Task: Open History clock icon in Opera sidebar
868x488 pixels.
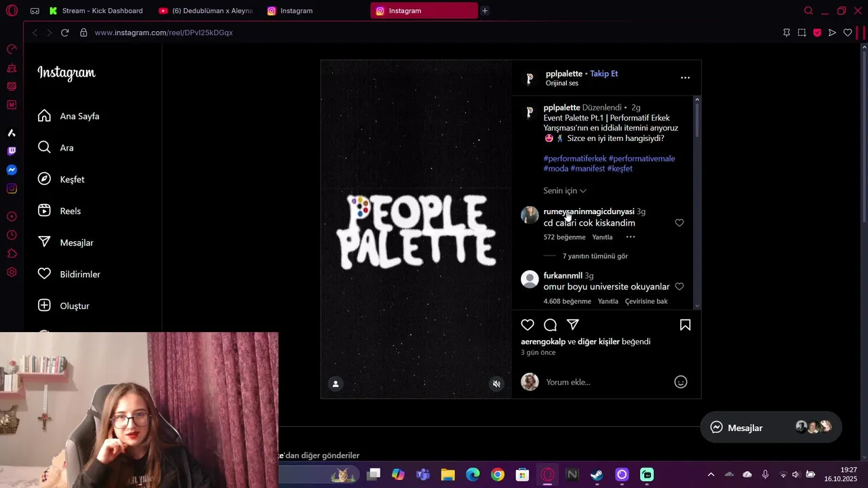Action: click(12, 235)
